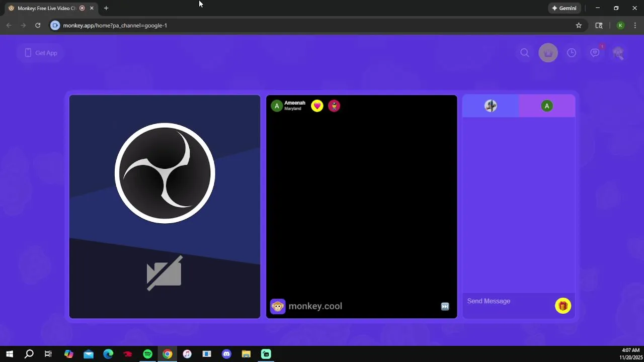
Task: Click the monkey.app address bar
Action: pos(317,25)
